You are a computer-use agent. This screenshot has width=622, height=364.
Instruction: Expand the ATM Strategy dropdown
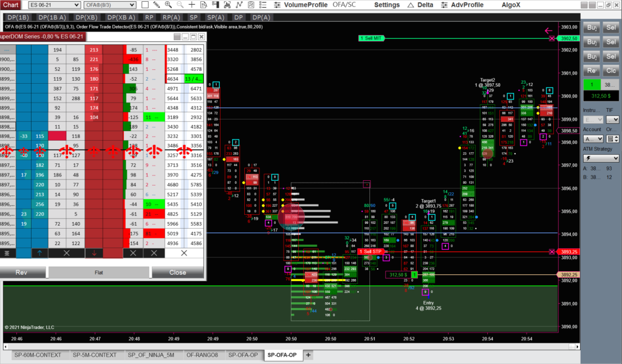click(x=601, y=158)
